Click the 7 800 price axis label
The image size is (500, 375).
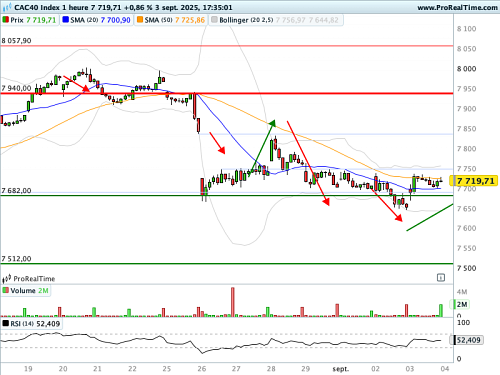pos(466,149)
